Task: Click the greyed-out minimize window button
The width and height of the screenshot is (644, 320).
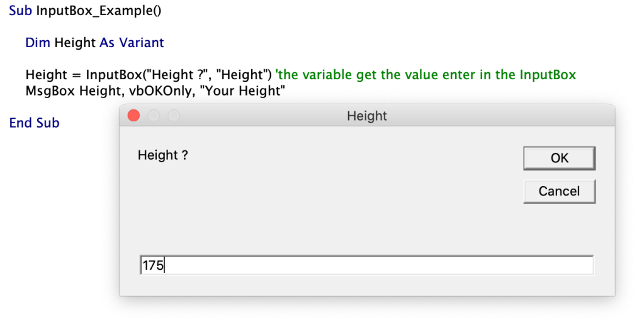Action: click(154, 116)
